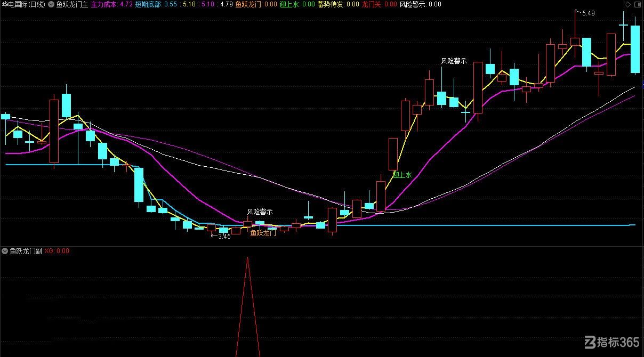This screenshot has width=644, height=357.
Task: Click the orange 鱼跃龙门 chart signal label
Action: pos(263,233)
